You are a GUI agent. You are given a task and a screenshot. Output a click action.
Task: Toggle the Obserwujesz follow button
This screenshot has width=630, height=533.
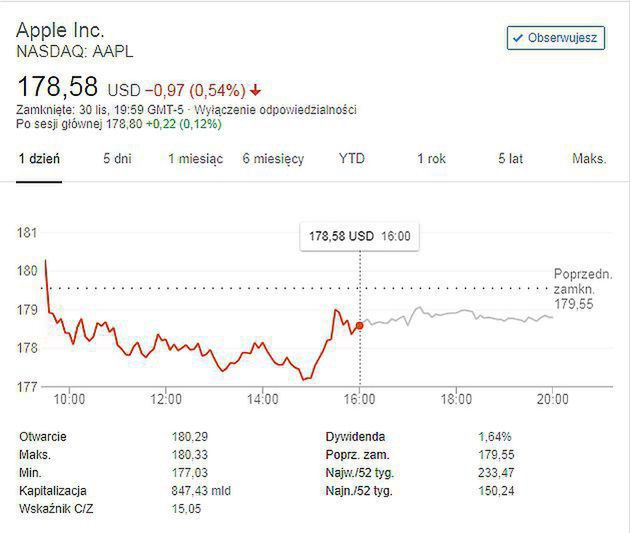(x=555, y=38)
